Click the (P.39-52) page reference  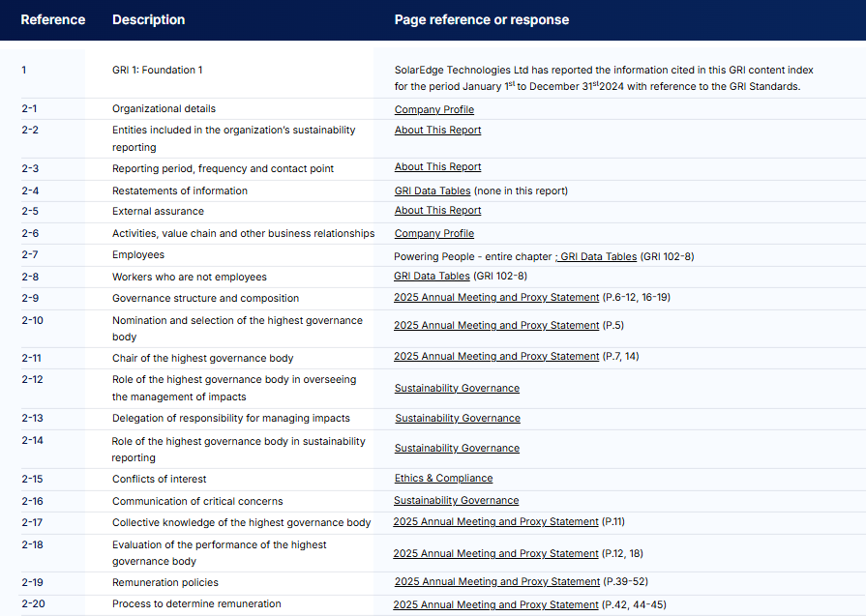point(625,582)
